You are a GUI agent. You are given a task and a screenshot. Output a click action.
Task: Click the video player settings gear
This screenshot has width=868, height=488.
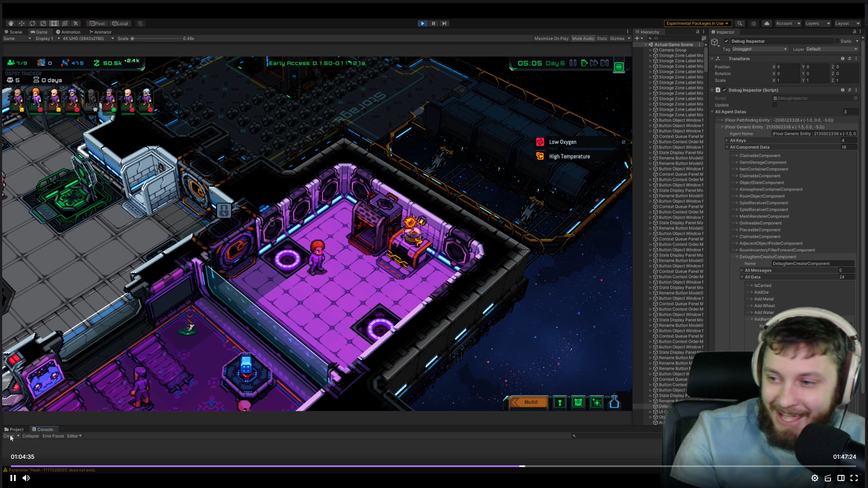[814, 478]
